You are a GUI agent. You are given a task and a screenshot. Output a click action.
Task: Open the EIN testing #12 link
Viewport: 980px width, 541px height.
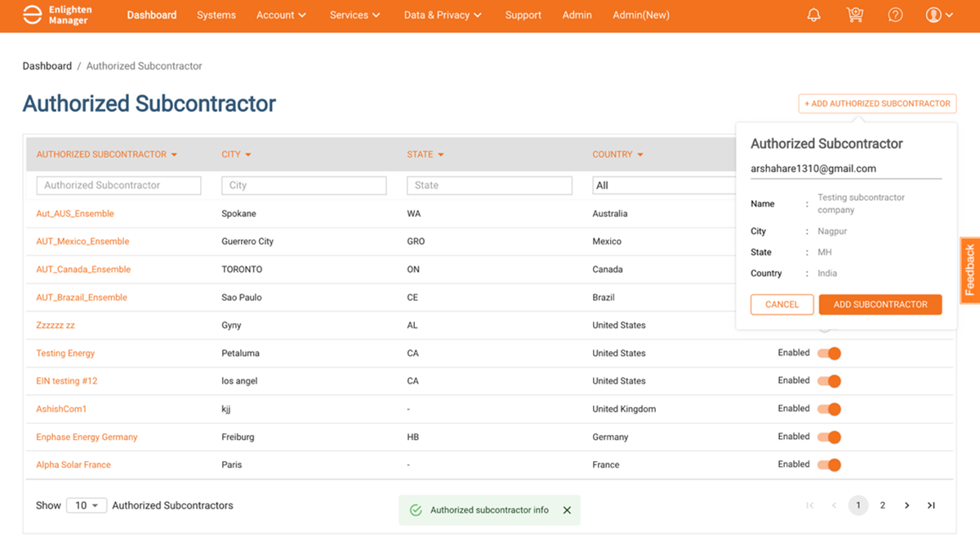67,381
